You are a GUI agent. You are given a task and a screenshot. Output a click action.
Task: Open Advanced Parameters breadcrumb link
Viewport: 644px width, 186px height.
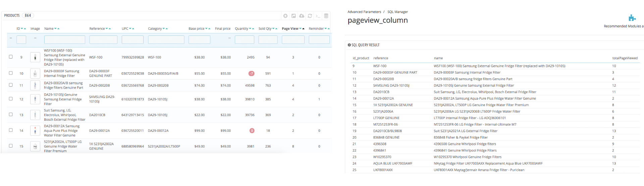(x=364, y=12)
